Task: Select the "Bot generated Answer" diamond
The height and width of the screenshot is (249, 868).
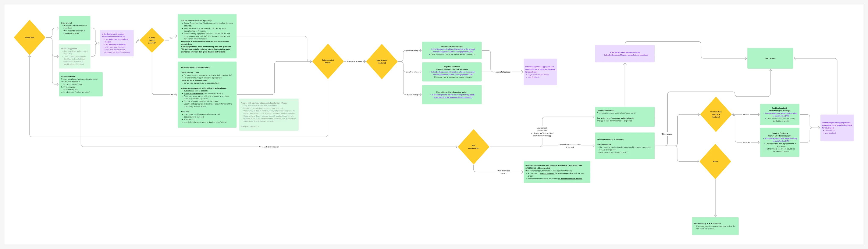Action: coord(328,61)
